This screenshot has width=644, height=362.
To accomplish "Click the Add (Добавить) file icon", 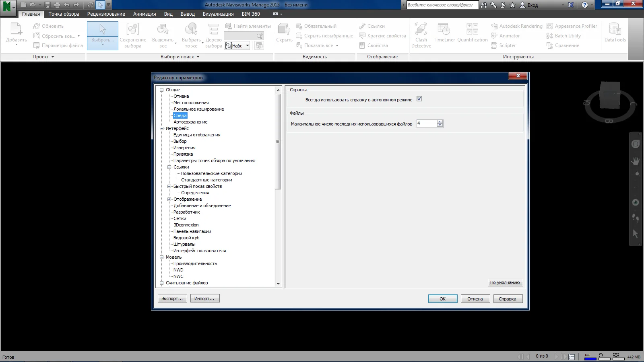I will click(x=17, y=30).
